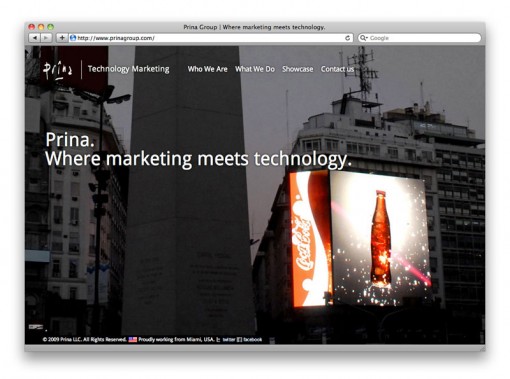Open the Who We Are menu item
The image size is (510, 379).
click(207, 69)
